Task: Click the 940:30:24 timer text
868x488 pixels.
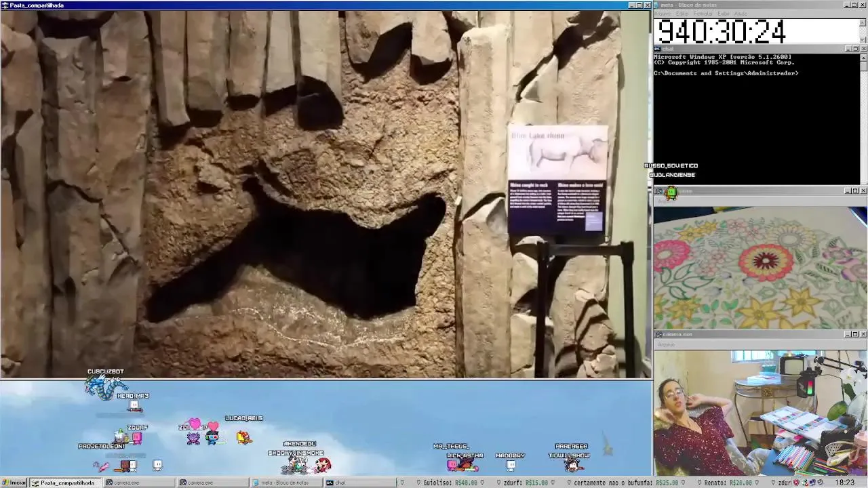Action: 722,32
